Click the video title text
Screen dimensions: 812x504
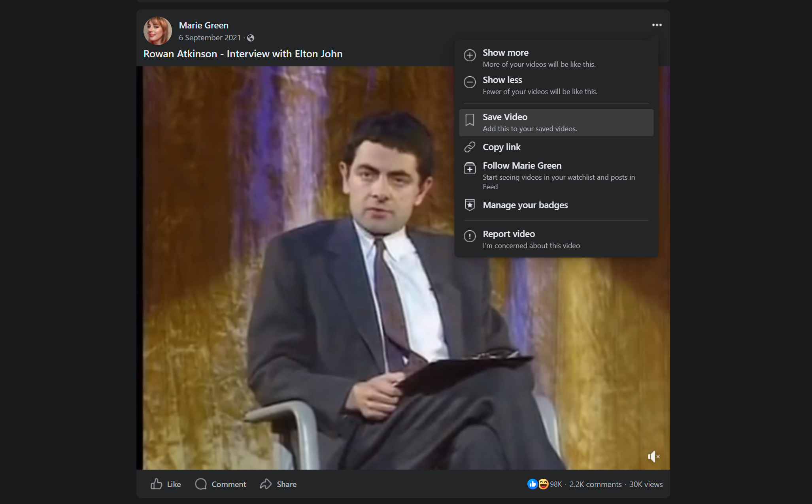(243, 54)
